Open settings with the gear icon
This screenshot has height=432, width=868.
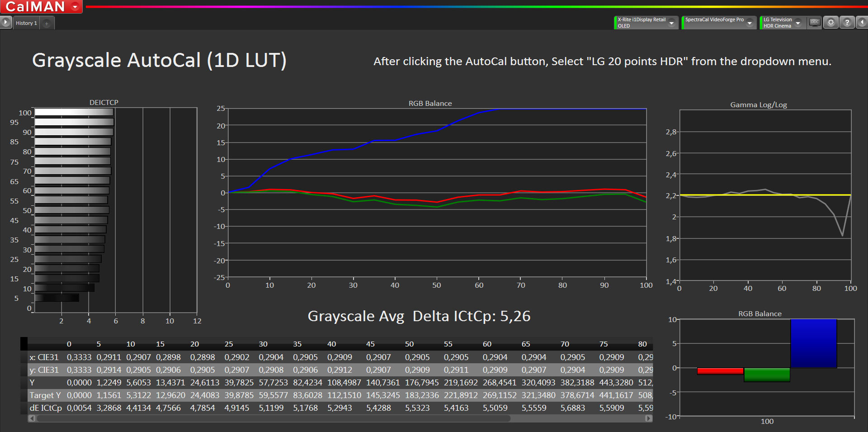(x=831, y=22)
